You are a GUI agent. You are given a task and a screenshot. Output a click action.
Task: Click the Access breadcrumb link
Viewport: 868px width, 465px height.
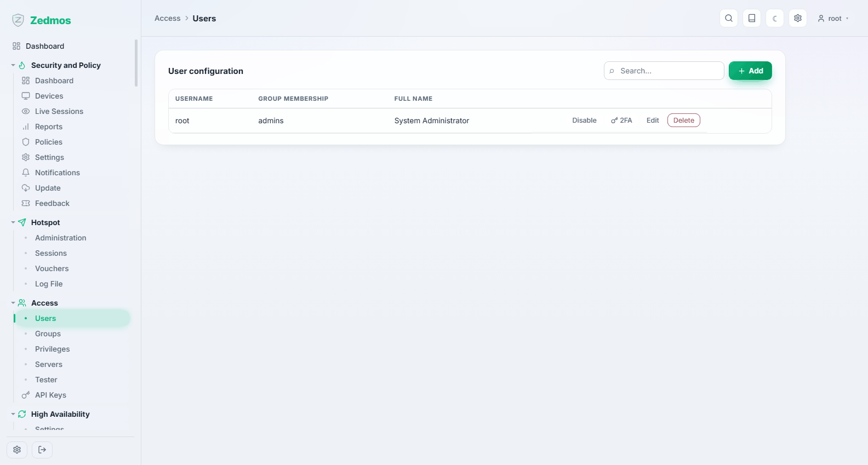point(167,18)
